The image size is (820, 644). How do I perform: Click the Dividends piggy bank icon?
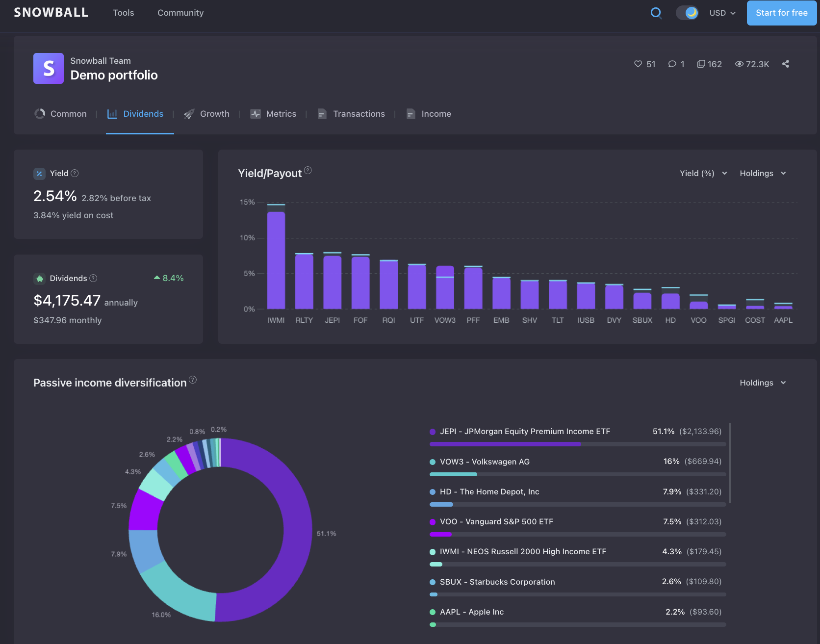click(x=39, y=279)
